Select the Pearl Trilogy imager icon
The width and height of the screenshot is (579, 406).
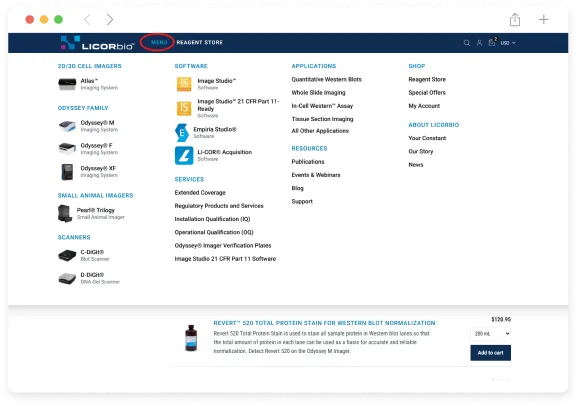[x=65, y=214]
